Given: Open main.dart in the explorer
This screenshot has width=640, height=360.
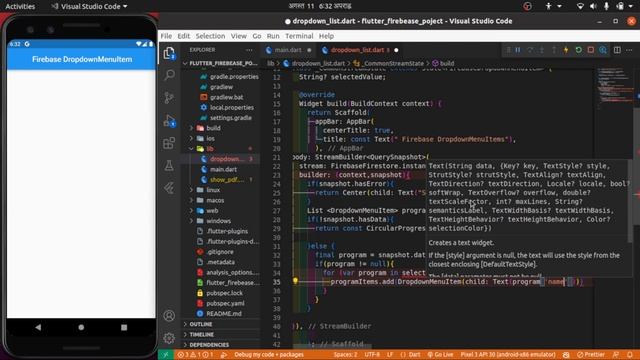Looking at the screenshot, I should (223, 169).
